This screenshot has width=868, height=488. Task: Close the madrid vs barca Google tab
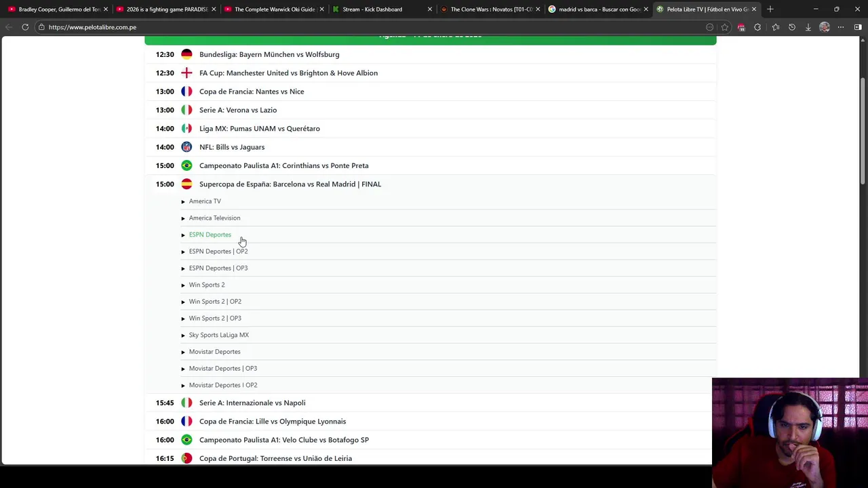click(x=646, y=9)
